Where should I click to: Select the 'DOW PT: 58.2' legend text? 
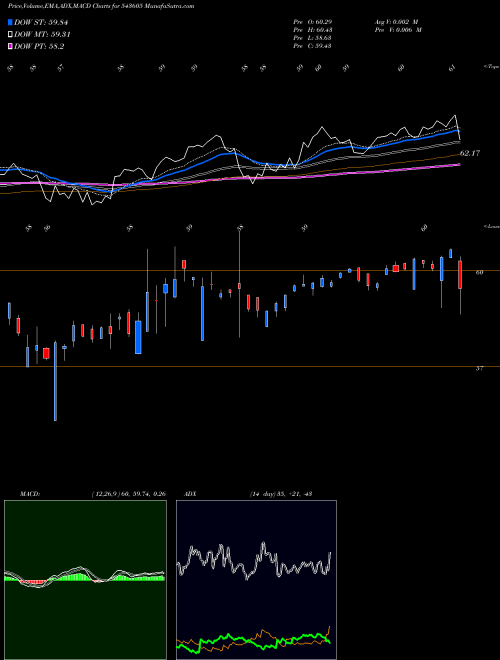click(x=39, y=46)
